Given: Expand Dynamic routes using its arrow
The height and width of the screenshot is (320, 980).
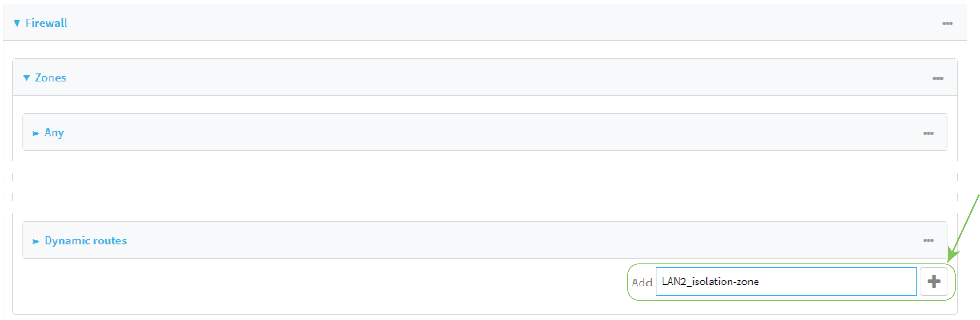Looking at the screenshot, I should [36, 241].
